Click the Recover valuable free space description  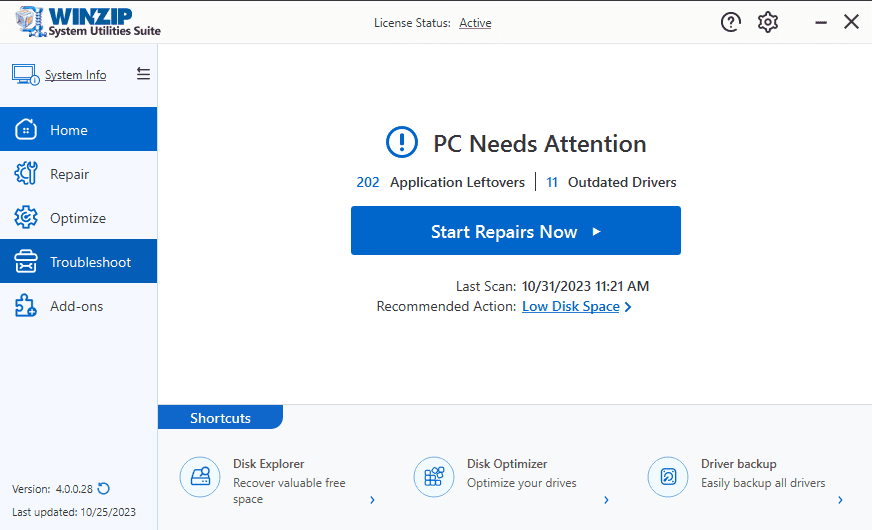(x=289, y=491)
